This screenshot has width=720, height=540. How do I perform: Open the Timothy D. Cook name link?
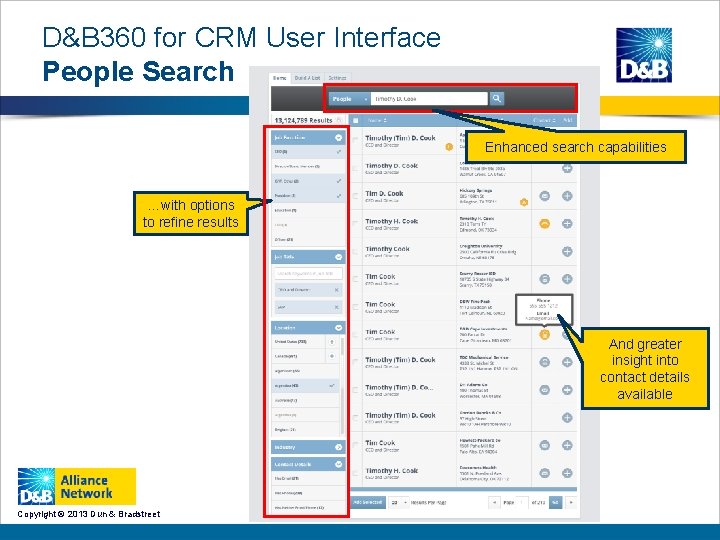click(391, 165)
